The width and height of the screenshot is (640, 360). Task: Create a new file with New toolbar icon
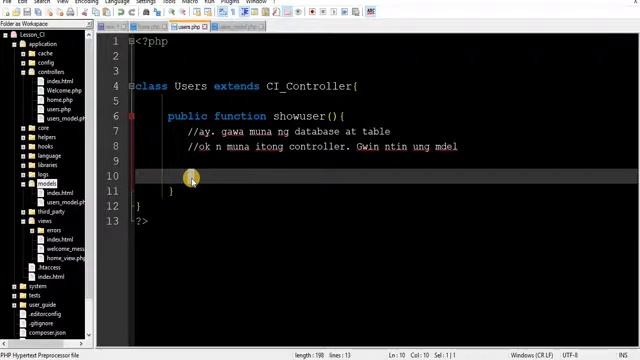coord(6,12)
